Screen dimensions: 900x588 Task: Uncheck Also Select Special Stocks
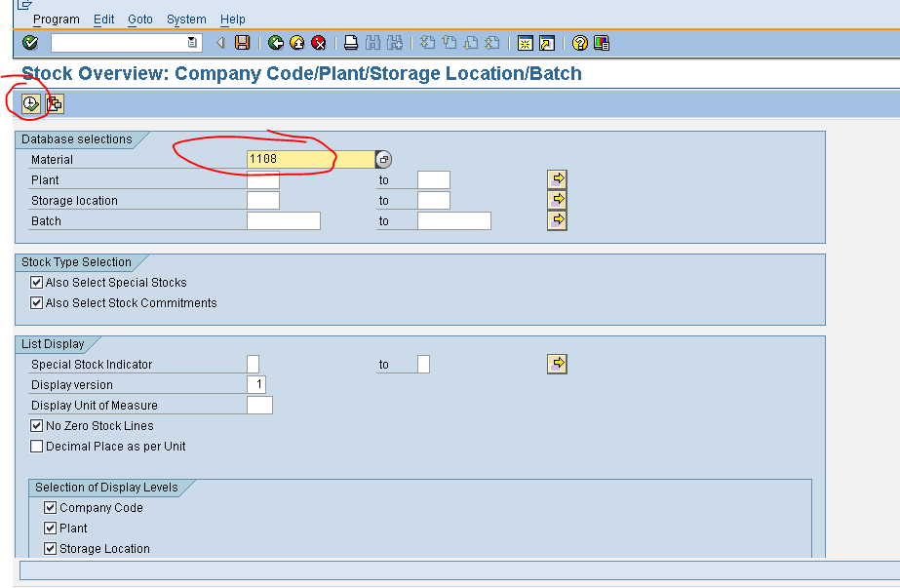(x=36, y=282)
